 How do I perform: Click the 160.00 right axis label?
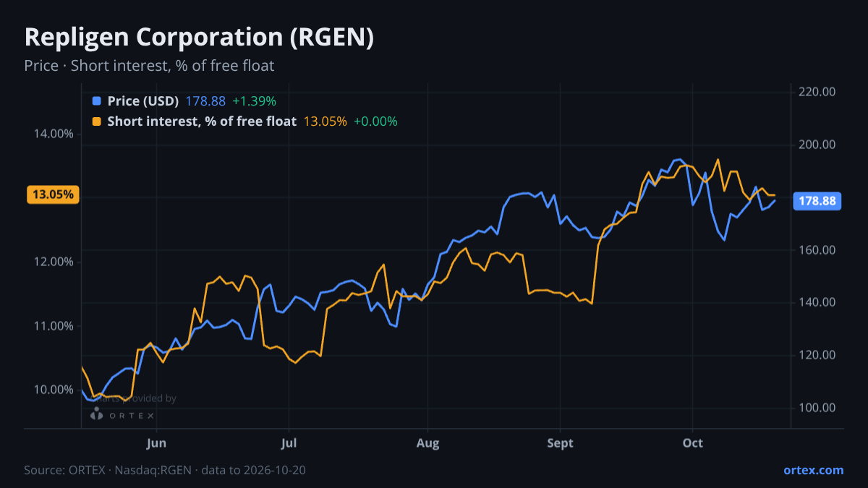819,250
